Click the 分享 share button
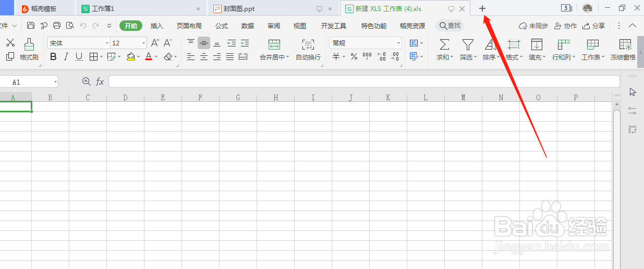This screenshot has width=644, height=269. click(594, 26)
